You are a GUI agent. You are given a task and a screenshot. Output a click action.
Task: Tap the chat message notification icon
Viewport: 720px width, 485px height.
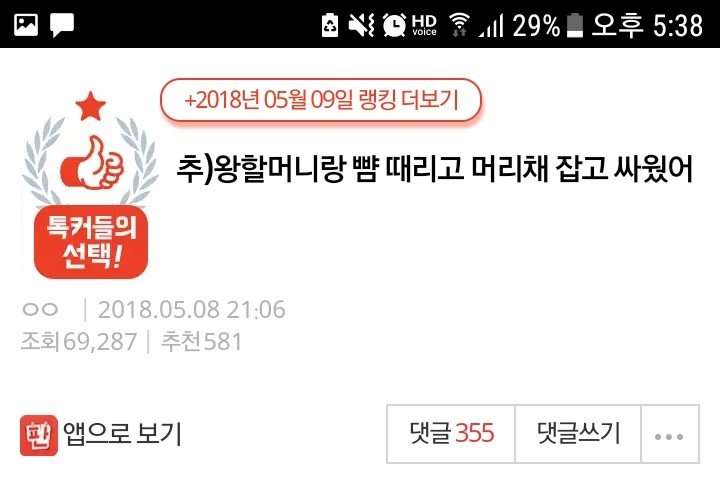point(62,25)
